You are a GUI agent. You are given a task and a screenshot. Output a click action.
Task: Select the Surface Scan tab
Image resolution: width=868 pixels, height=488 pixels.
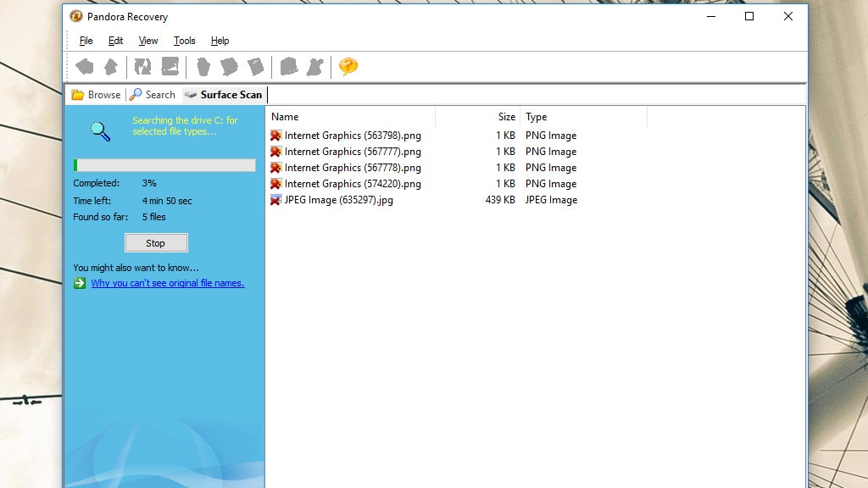pyautogui.click(x=224, y=95)
